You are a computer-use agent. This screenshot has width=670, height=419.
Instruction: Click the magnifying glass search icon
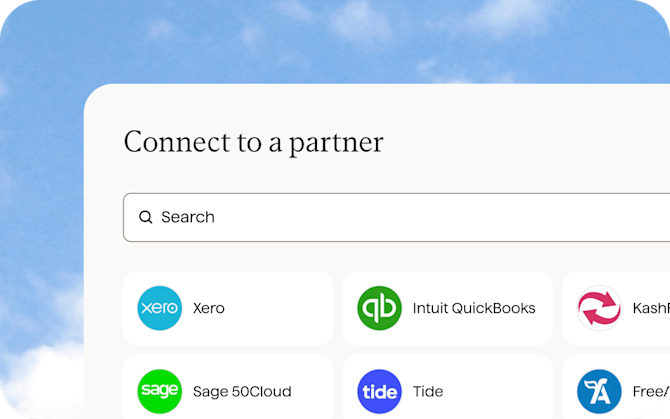146,217
